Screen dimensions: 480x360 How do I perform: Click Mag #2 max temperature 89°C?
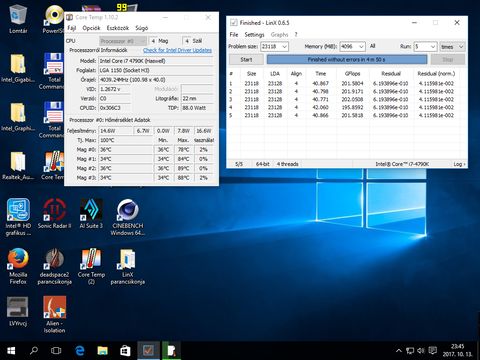[183, 168]
